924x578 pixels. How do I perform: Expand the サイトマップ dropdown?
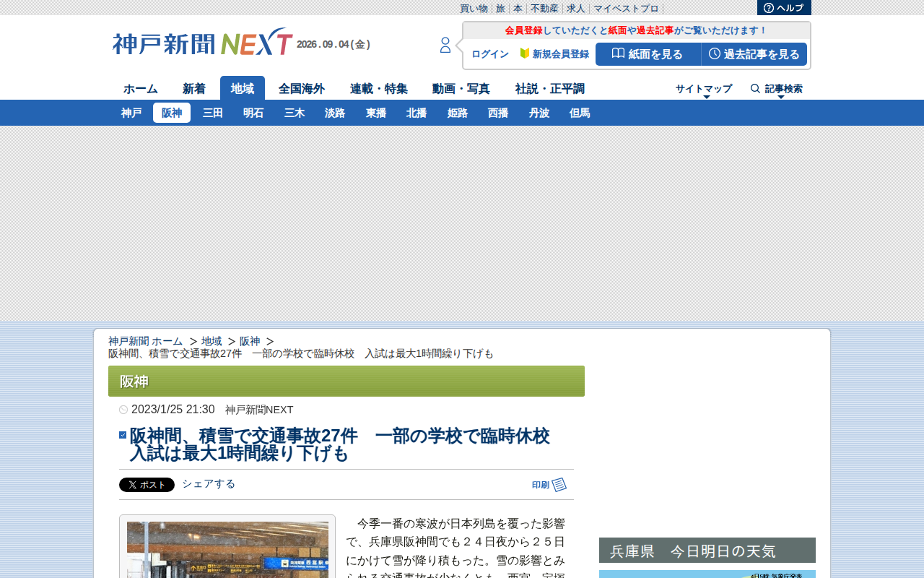(x=704, y=90)
